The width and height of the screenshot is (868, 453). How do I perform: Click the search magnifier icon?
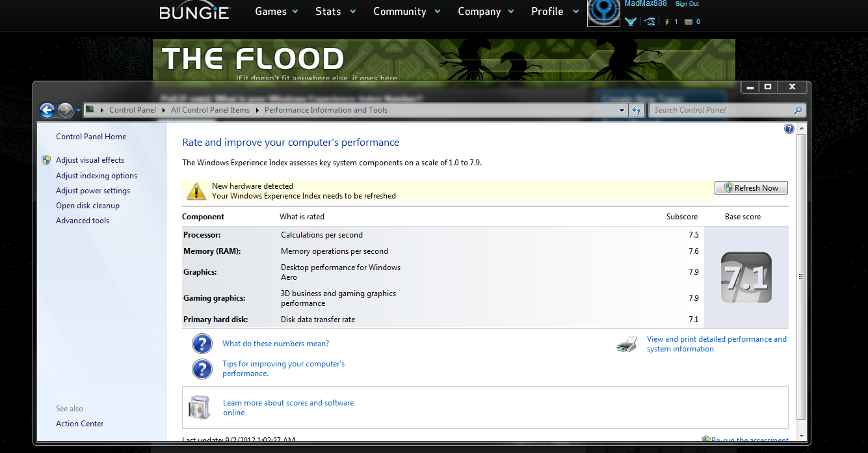click(x=798, y=110)
